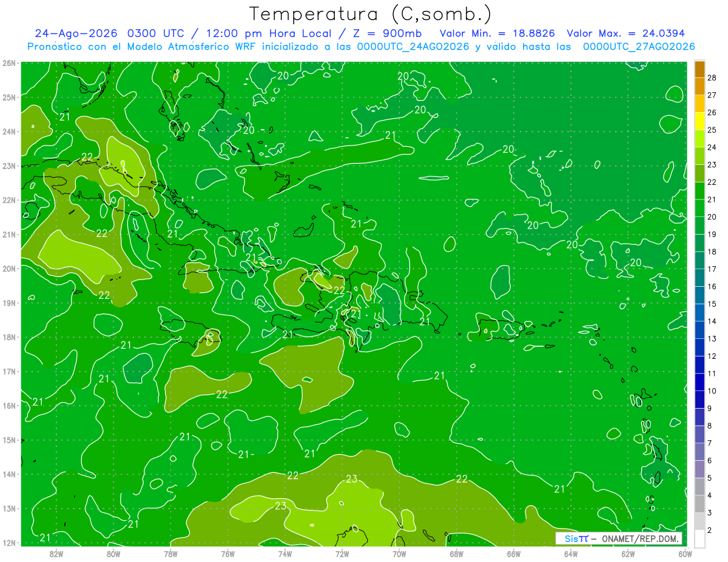Click the "Temperatura (C,somb.)" chart title
This screenshot has width=728, height=562.
pos(370,14)
